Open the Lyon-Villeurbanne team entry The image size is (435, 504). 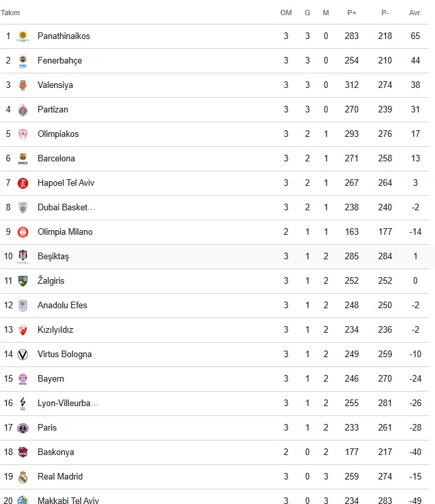(x=68, y=403)
